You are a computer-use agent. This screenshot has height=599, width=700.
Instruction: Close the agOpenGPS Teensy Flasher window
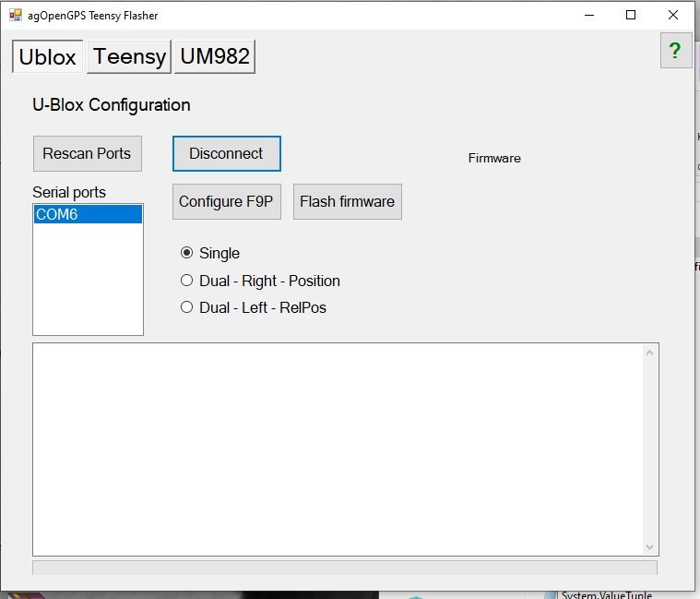point(673,15)
